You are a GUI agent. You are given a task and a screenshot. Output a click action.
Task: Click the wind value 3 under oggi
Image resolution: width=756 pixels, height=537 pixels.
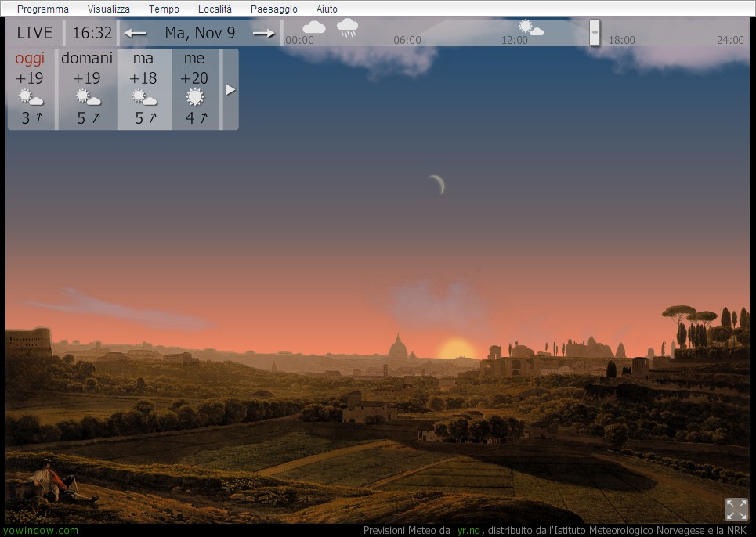tap(26, 118)
